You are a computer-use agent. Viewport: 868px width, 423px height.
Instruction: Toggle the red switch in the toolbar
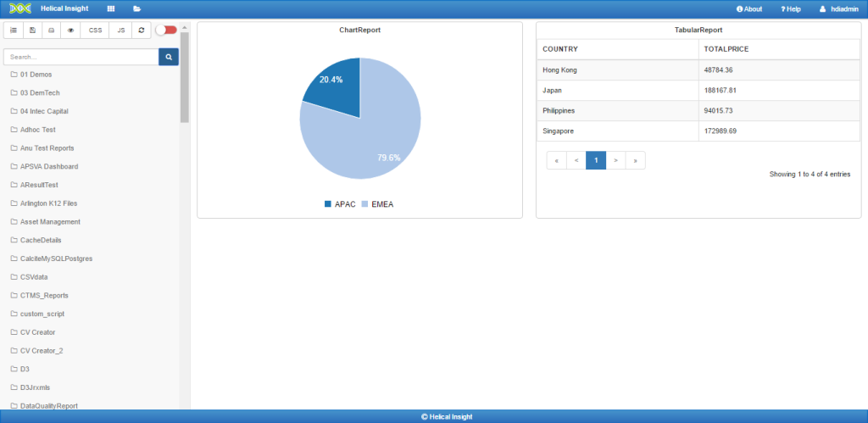166,30
